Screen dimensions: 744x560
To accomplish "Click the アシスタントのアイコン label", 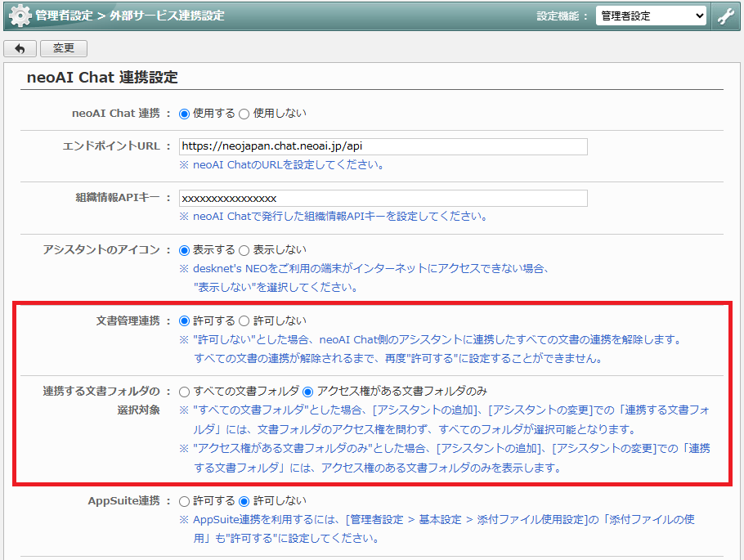I will tap(101, 249).
